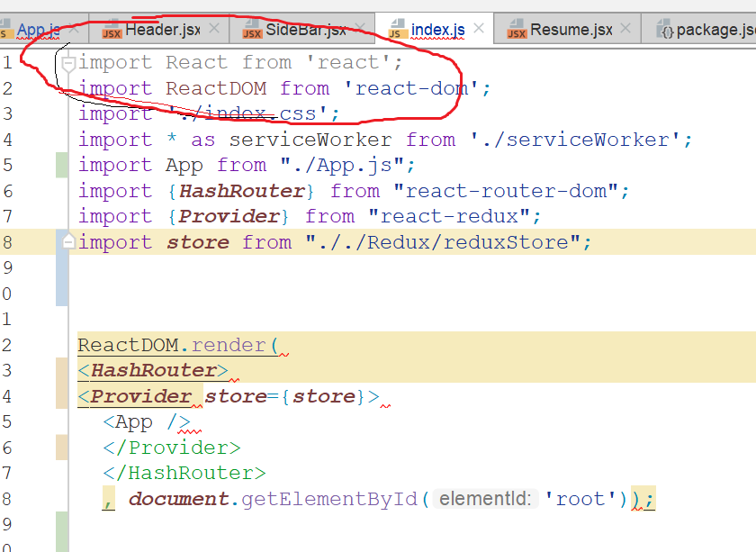Click the JSX file icon on Resume.jsx tab
This screenshot has height=552, width=756.
517,29
